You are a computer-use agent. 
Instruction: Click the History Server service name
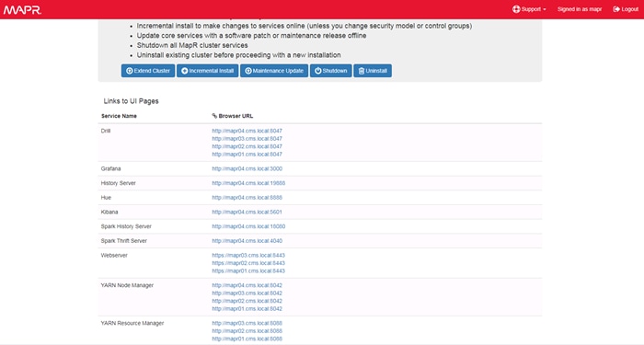119,183
